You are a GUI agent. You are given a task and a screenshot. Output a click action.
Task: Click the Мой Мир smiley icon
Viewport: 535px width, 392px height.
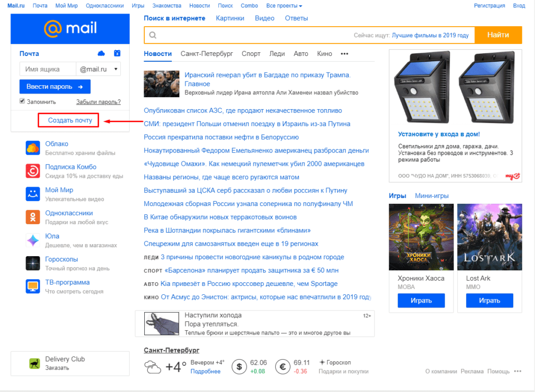(x=33, y=194)
